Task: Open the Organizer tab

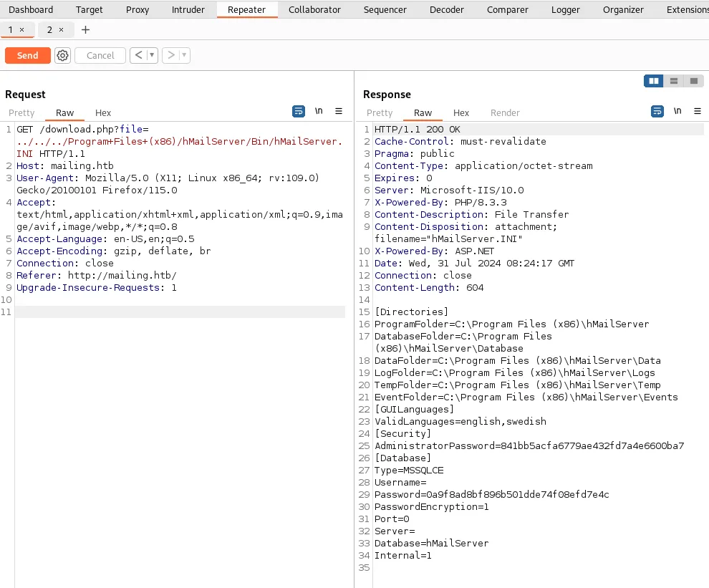Action: tap(623, 9)
